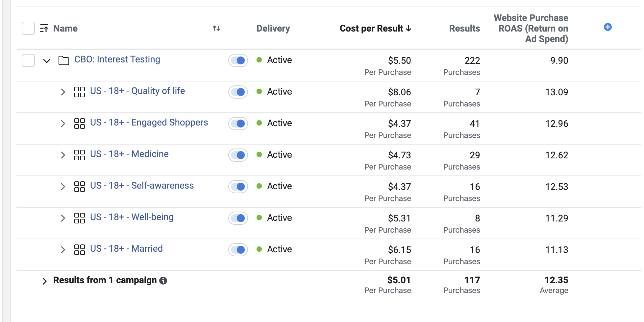Open the CBO: Interest Testing campaign link
The height and width of the screenshot is (322, 644).
point(117,59)
